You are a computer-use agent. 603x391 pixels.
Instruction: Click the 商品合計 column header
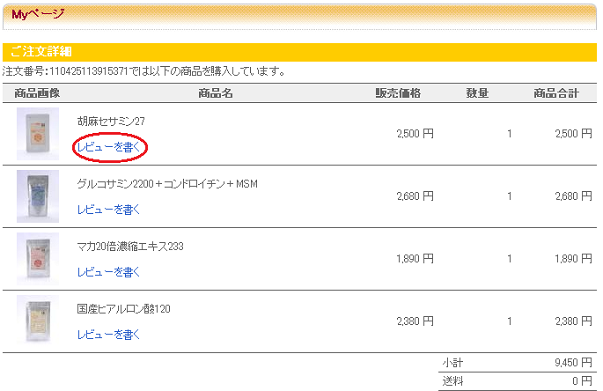pos(556,93)
